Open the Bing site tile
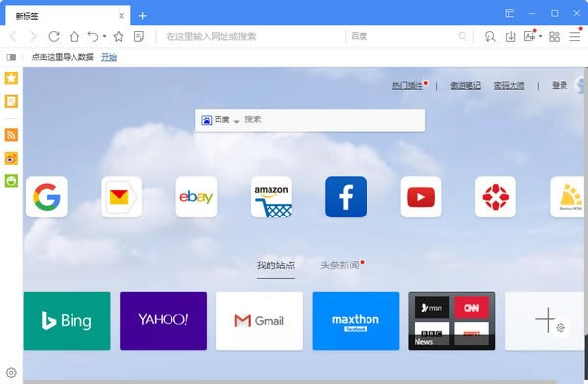588x384 pixels. 67,321
